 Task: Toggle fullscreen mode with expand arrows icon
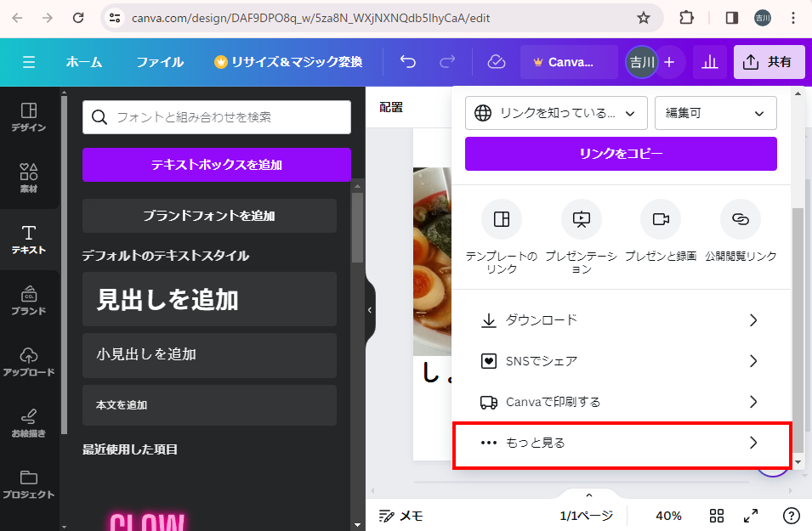pyautogui.click(x=751, y=516)
